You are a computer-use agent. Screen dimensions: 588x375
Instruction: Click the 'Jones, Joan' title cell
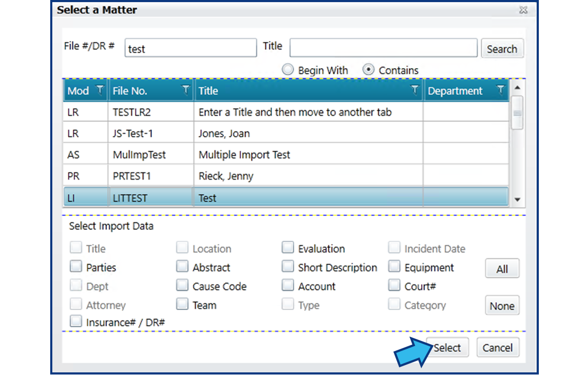click(x=308, y=133)
